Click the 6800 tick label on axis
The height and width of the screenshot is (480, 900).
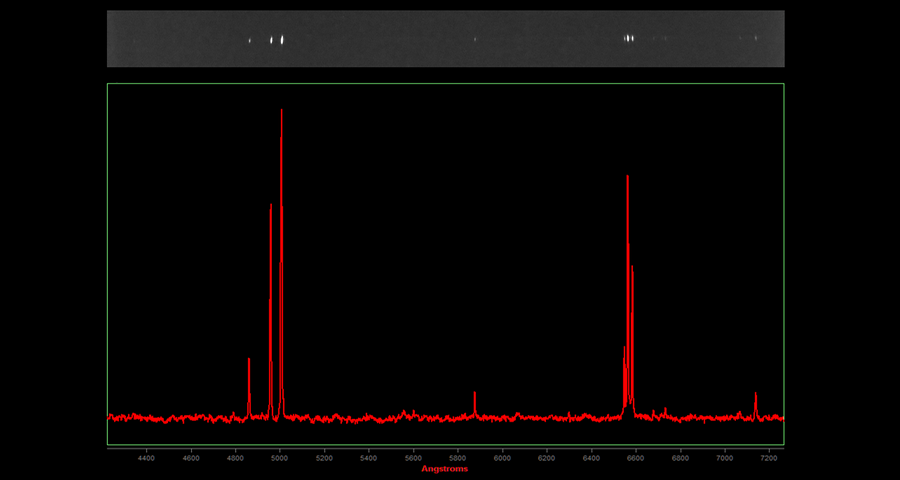(x=680, y=458)
